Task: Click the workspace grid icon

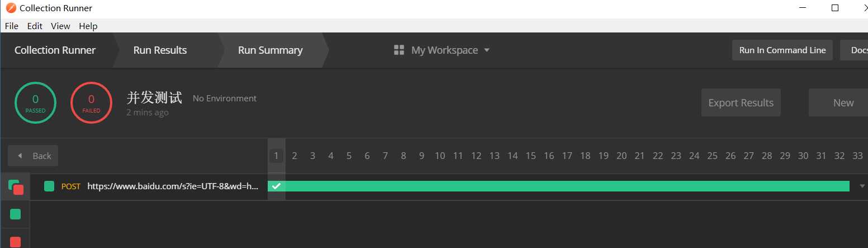Action: [x=399, y=50]
